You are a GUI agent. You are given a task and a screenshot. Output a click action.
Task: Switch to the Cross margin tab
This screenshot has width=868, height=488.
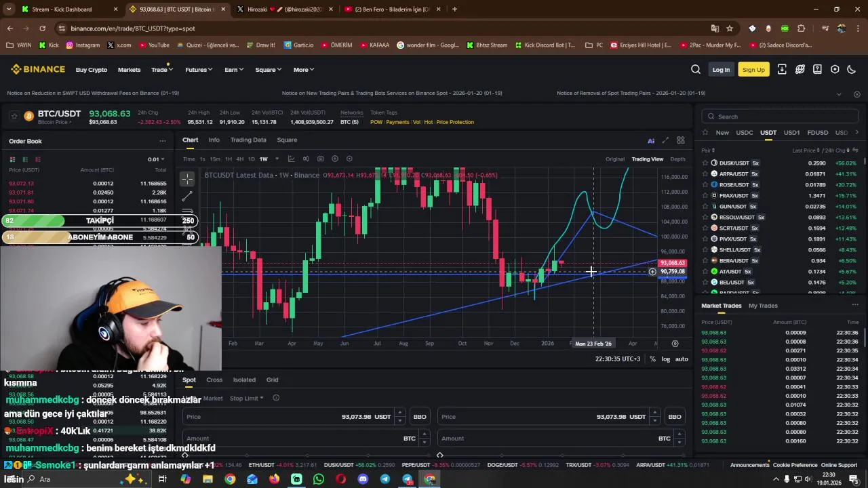click(x=214, y=380)
